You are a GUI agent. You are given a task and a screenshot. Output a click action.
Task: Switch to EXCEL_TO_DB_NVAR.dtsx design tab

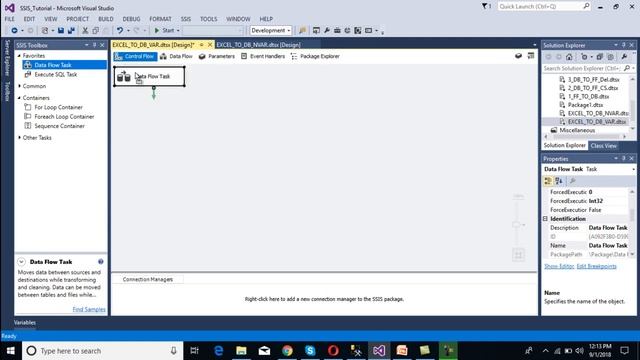[258, 45]
